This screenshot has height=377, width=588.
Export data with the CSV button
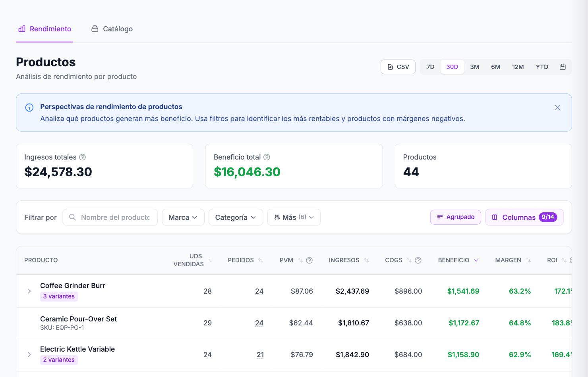[x=398, y=67]
